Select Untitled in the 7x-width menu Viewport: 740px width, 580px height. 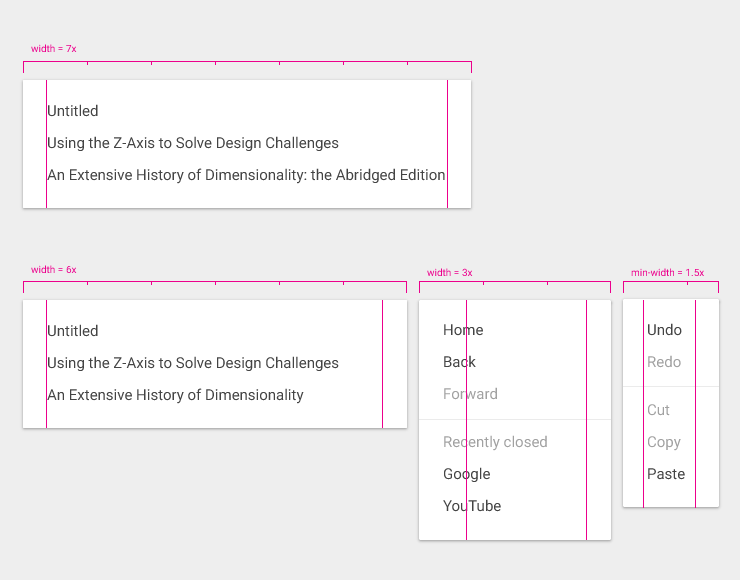tap(73, 111)
